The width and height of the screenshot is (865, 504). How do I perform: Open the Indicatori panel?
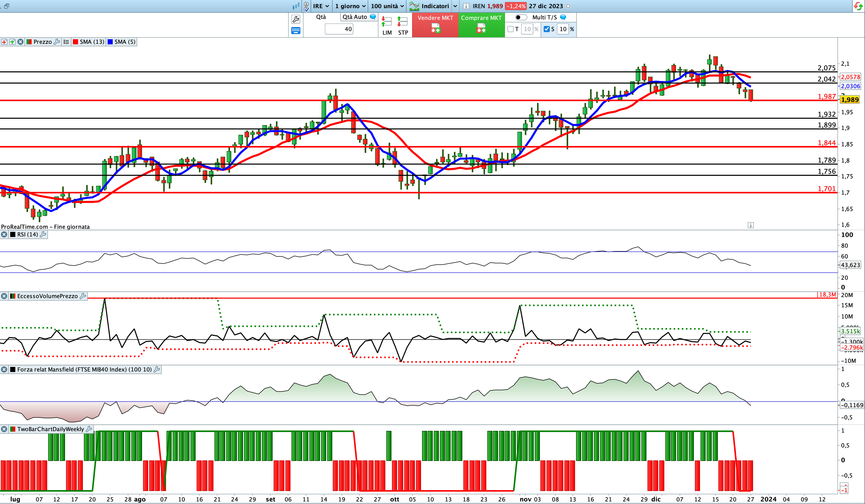(x=429, y=6)
